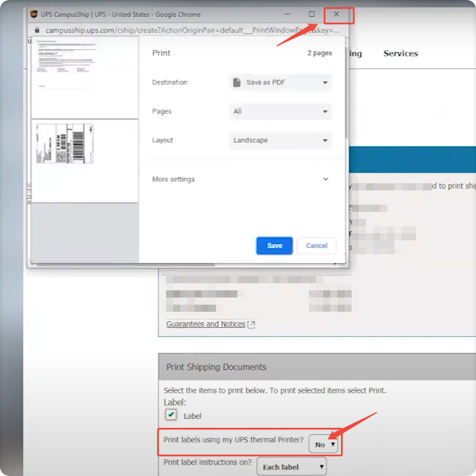Click the address bar URL of the print window

(x=192, y=30)
